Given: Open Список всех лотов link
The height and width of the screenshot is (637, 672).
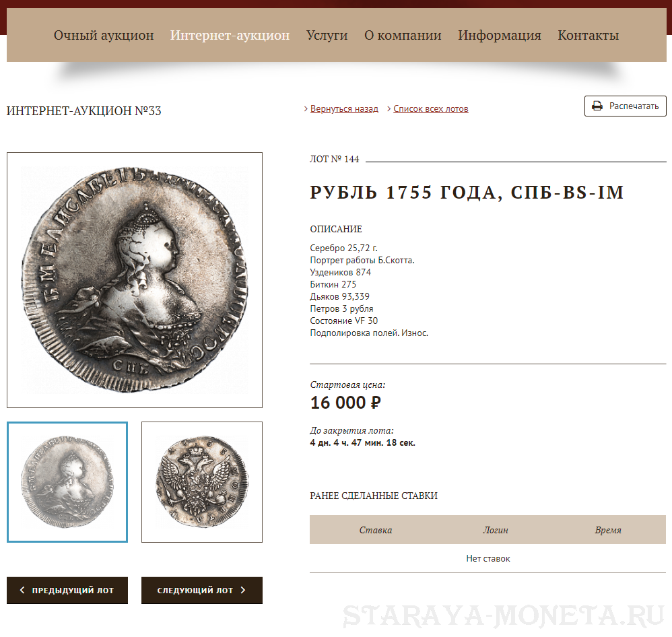Looking at the screenshot, I should coord(431,109).
